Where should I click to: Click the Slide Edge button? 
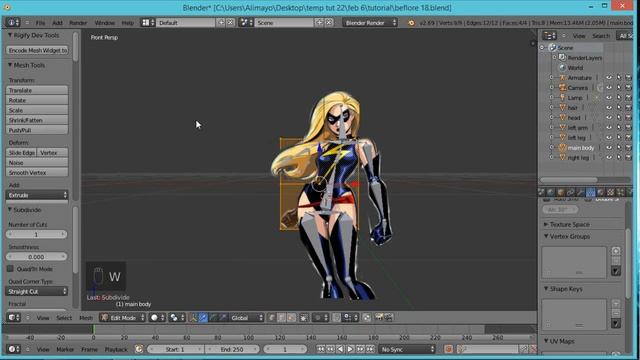[x=21, y=153]
